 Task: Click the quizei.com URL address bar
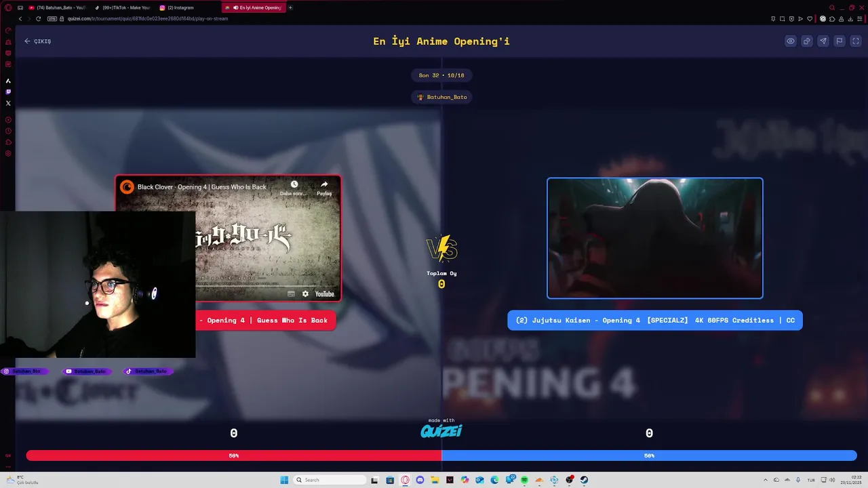(148, 19)
